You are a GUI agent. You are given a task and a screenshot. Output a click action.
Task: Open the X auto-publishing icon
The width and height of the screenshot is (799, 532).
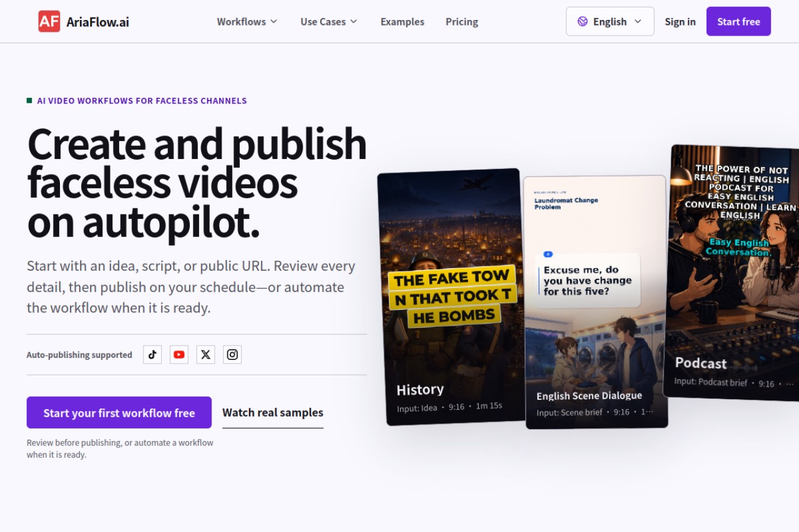coord(206,355)
